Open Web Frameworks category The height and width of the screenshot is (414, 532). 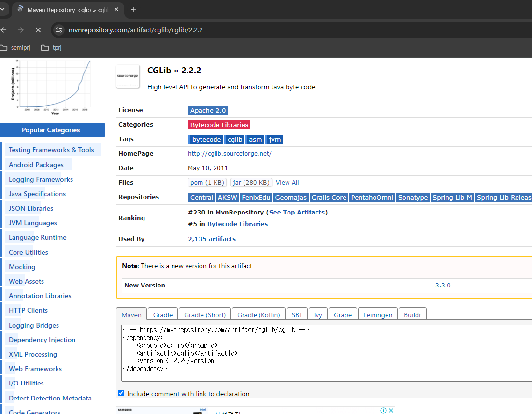click(35, 369)
